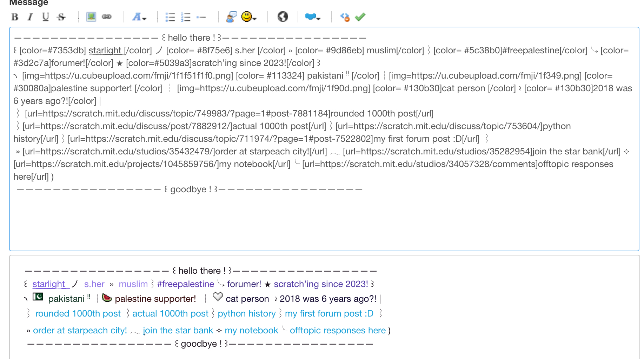644x359 pixels.
Task: Open the 'rounded 1000th post' link
Action: (x=78, y=313)
